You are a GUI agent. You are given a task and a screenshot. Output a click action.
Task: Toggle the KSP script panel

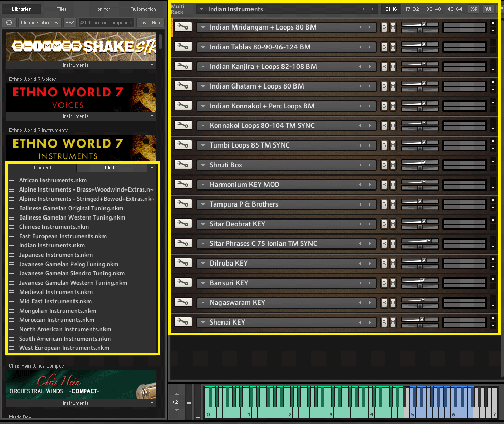[x=473, y=9]
